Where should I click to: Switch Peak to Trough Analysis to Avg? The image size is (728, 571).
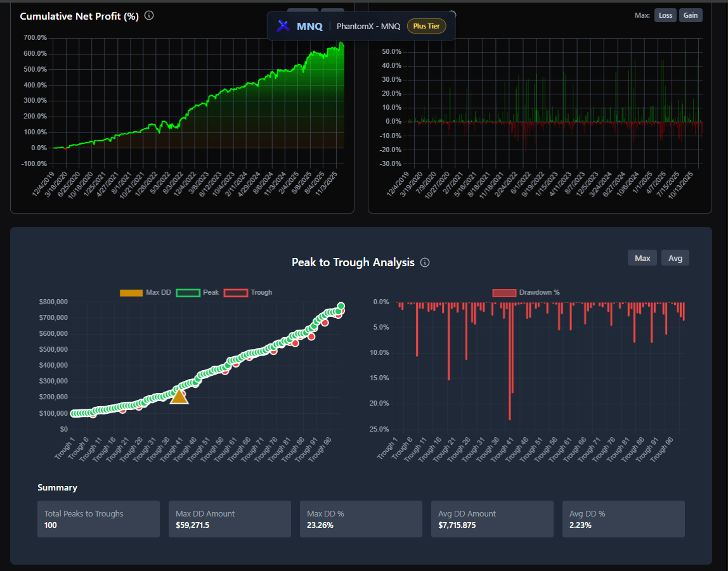tap(675, 258)
